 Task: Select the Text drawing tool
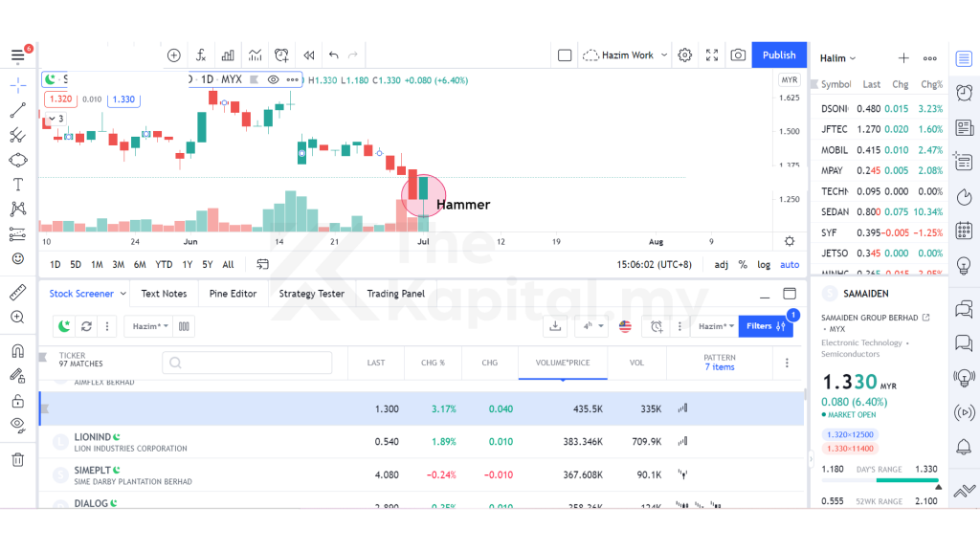coord(17,185)
